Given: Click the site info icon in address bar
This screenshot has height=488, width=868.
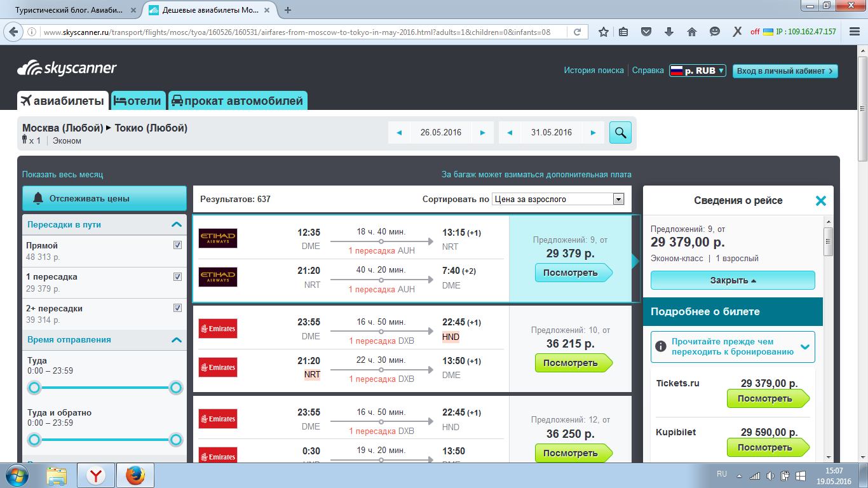Looking at the screenshot, I should (x=32, y=32).
